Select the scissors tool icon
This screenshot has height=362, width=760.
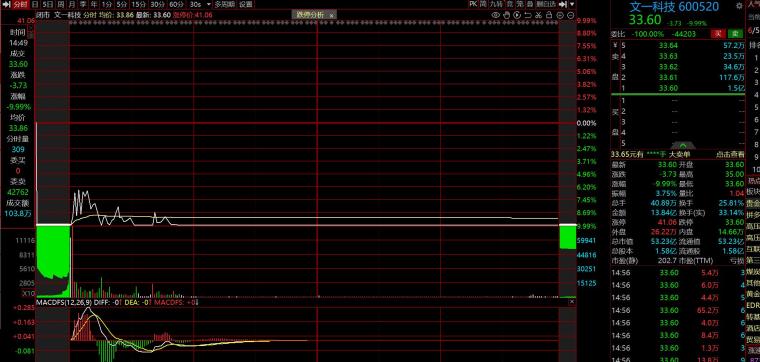[538, 15]
